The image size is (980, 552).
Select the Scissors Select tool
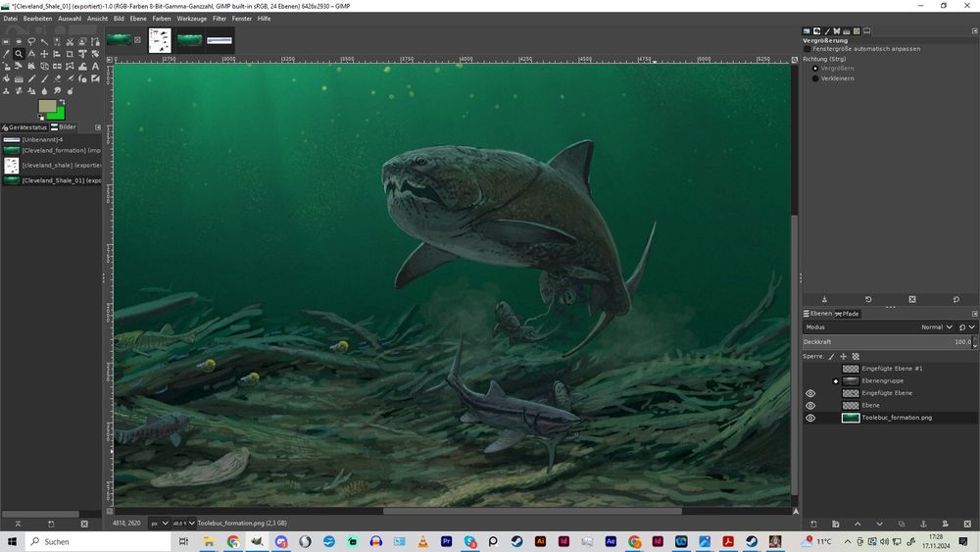coord(70,42)
